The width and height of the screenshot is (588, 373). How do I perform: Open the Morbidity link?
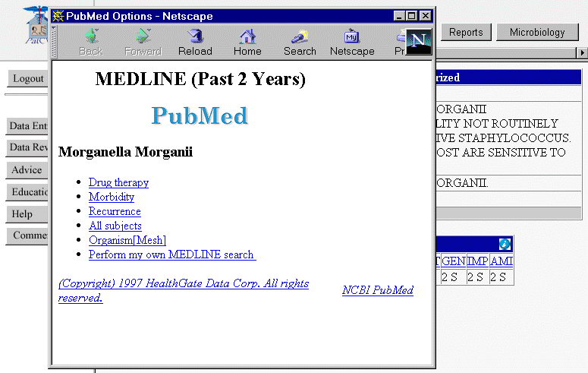click(x=112, y=197)
